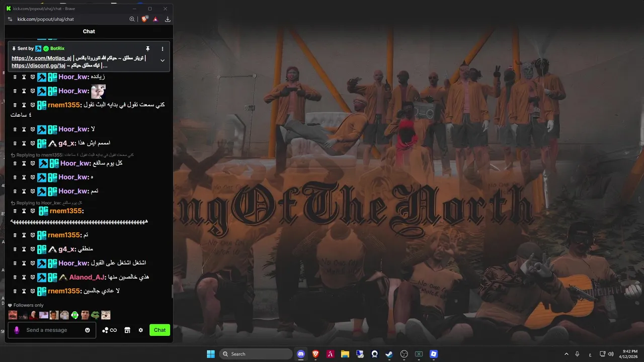Click Hoor_kw's baby-face emote image in chat
Image resolution: width=644 pixels, height=362 pixels.
98,91
